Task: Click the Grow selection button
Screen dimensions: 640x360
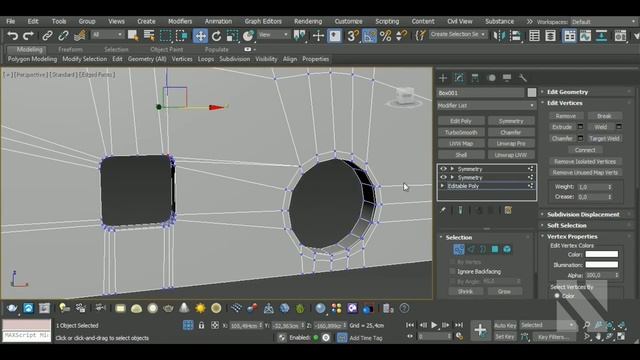Action: click(504, 291)
